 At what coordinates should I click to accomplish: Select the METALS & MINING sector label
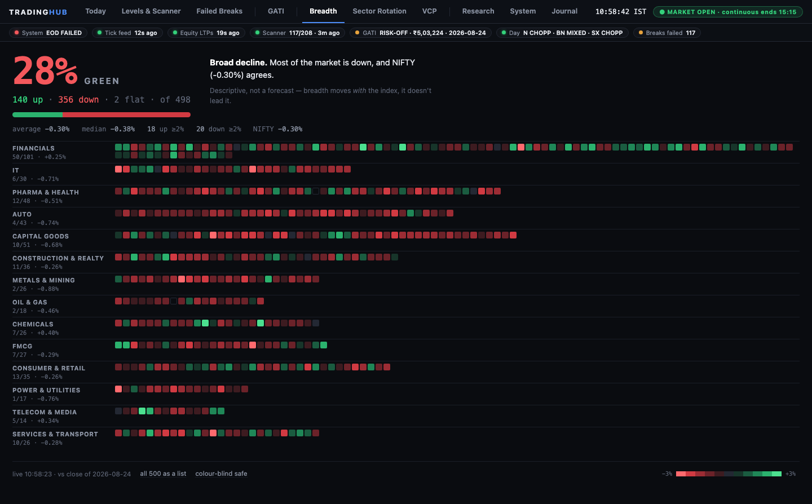(43, 280)
